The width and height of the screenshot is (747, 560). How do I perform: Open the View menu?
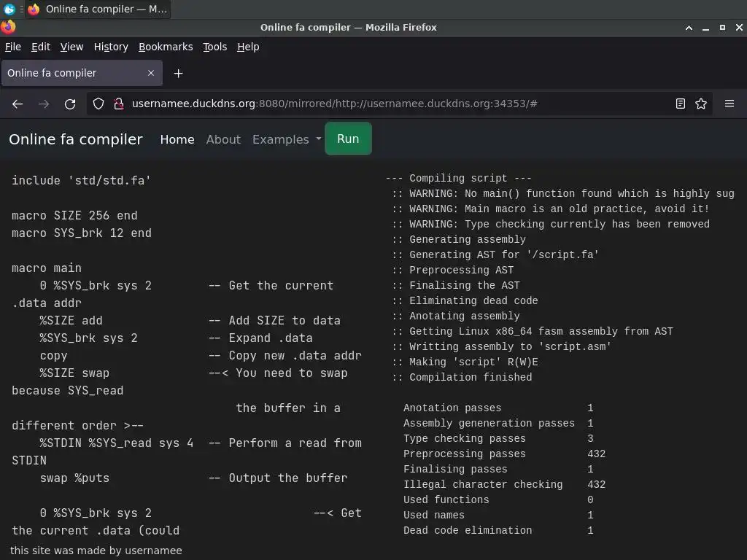[72, 47]
